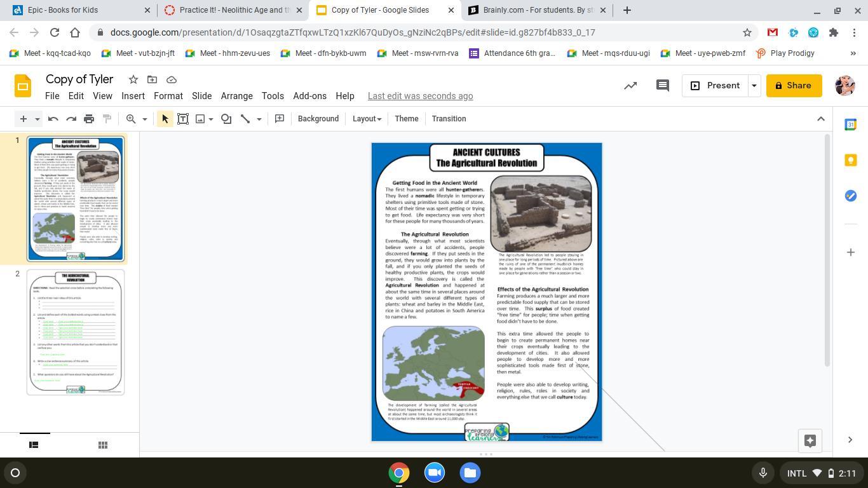Screen dimensions: 868x488
Task: Click the Insert image icon
Action: coord(200,119)
